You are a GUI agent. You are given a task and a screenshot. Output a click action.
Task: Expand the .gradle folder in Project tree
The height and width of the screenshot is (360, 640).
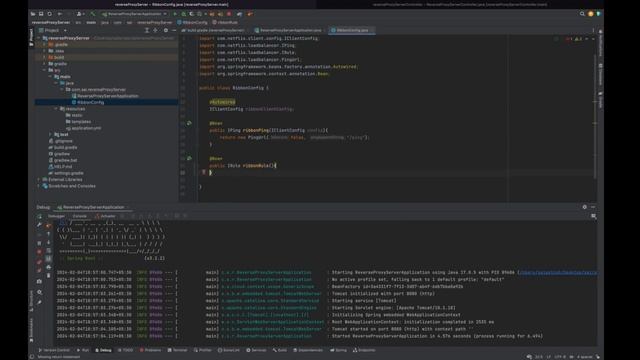[44, 44]
